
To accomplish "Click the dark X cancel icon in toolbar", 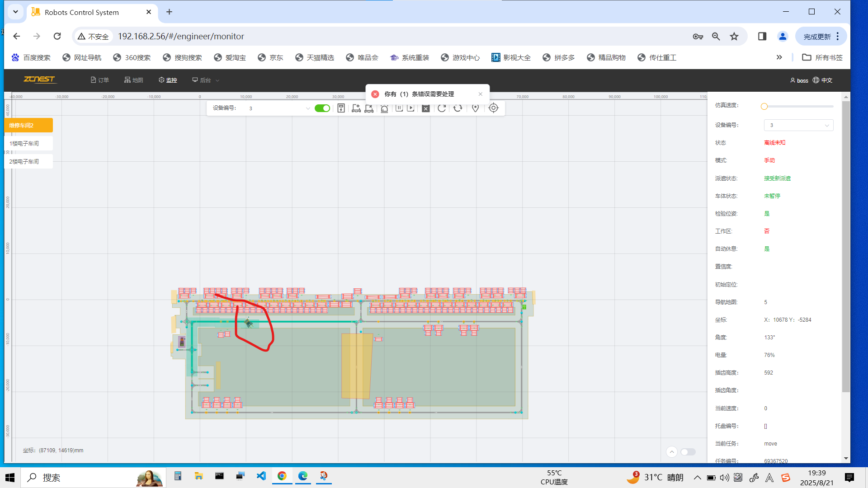I will tap(426, 108).
